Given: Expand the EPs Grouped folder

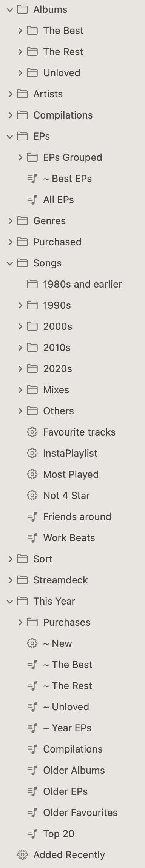Looking at the screenshot, I should (20, 157).
